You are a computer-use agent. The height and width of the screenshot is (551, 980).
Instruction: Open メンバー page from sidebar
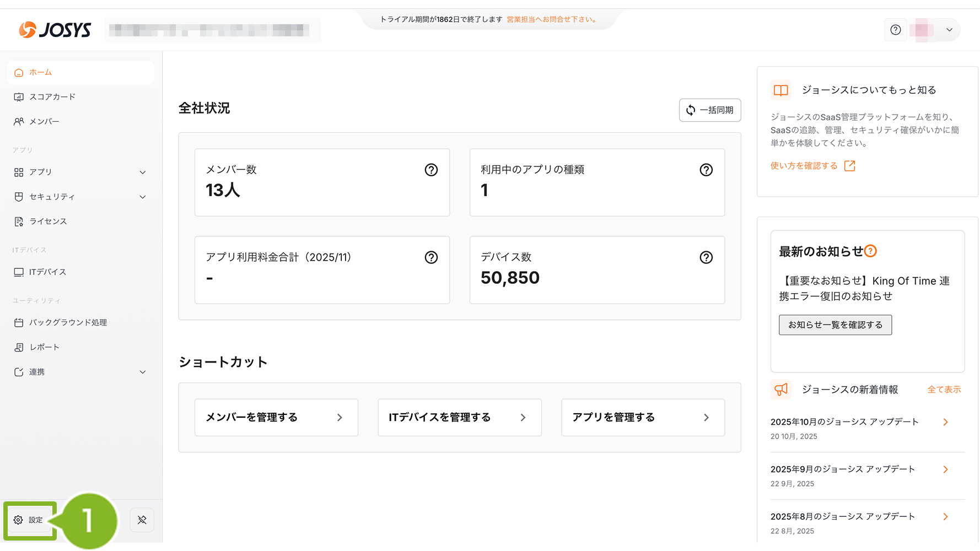(x=44, y=121)
